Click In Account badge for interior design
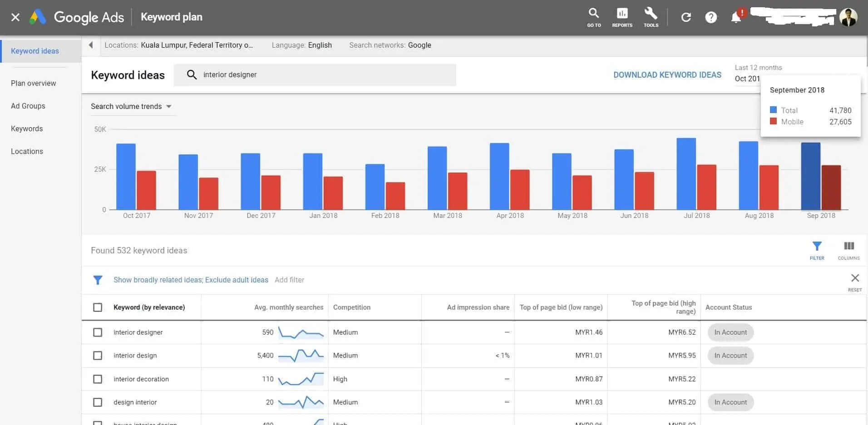The height and width of the screenshot is (425, 868). coord(730,356)
